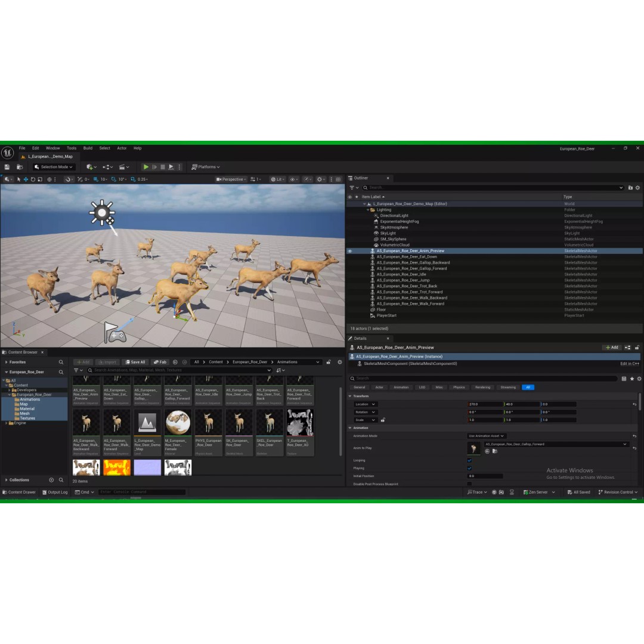Toggle the Details panel lock icon
The width and height of the screenshot is (644, 644).
637,348
